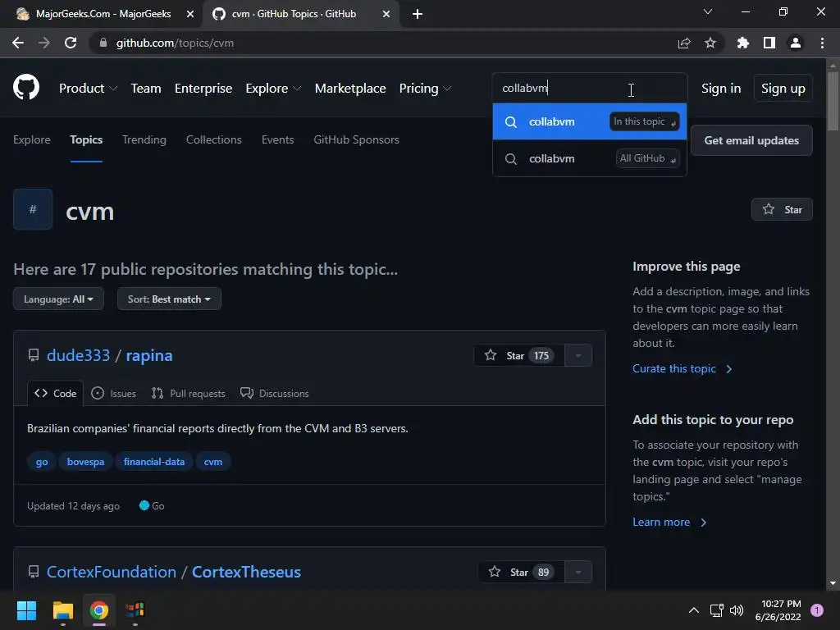Go back with browser back arrow
The width and height of the screenshot is (840, 630).
18,43
